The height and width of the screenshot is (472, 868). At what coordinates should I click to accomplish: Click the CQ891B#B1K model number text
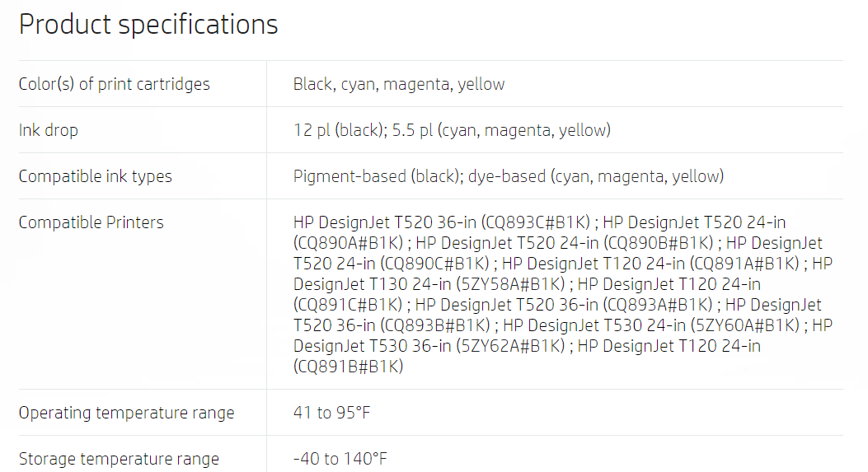point(348,367)
